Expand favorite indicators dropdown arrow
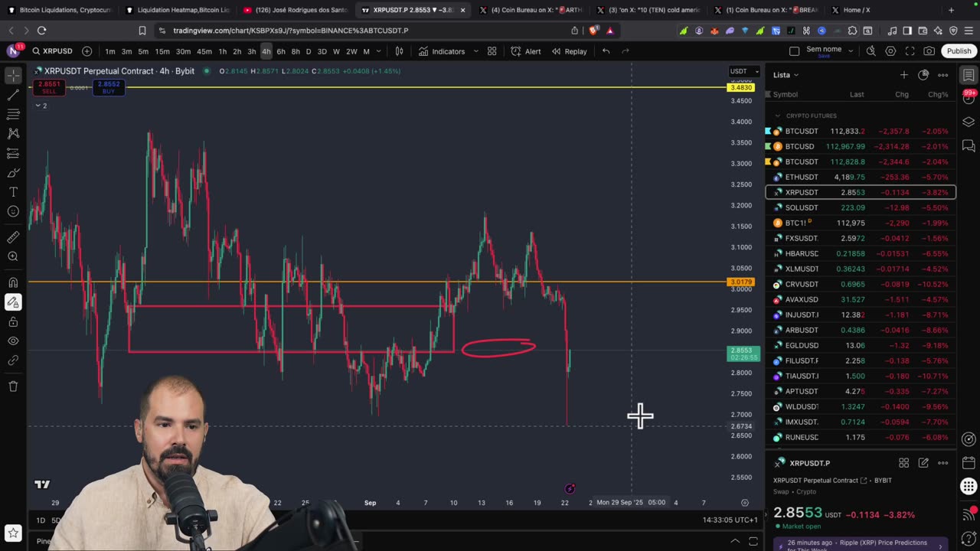The height and width of the screenshot is (551, 980). [x=475, y=51]
